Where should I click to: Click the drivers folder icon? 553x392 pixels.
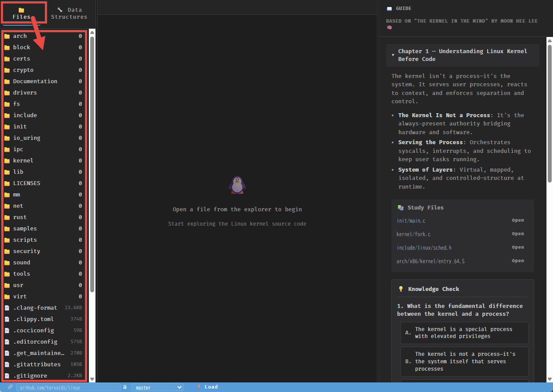[7, 93]
